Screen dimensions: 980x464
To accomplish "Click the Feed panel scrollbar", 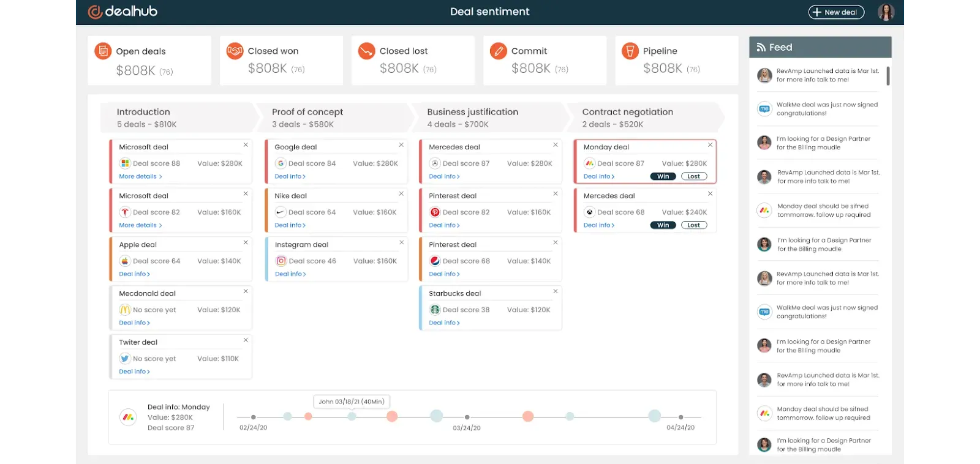I will (888, 76).
